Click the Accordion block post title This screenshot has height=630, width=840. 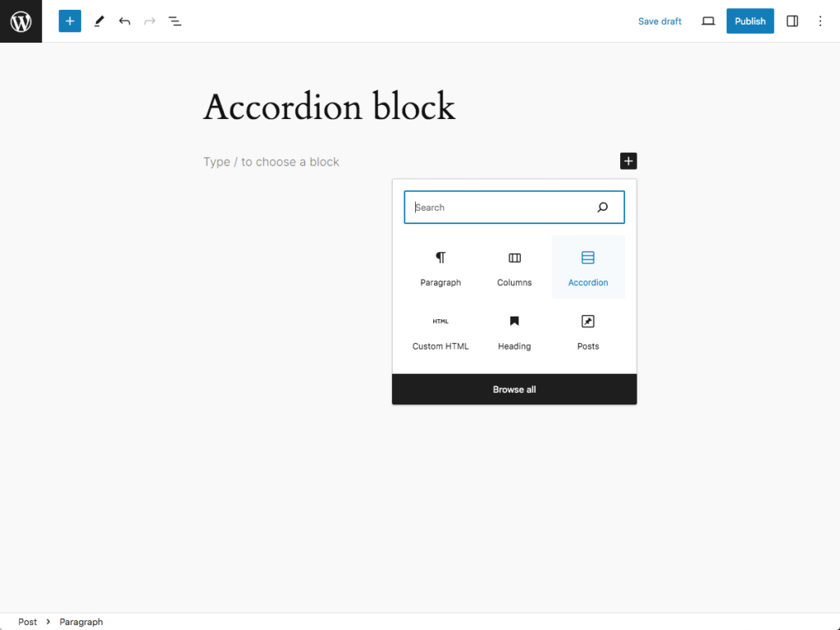(x=329, y=107)
